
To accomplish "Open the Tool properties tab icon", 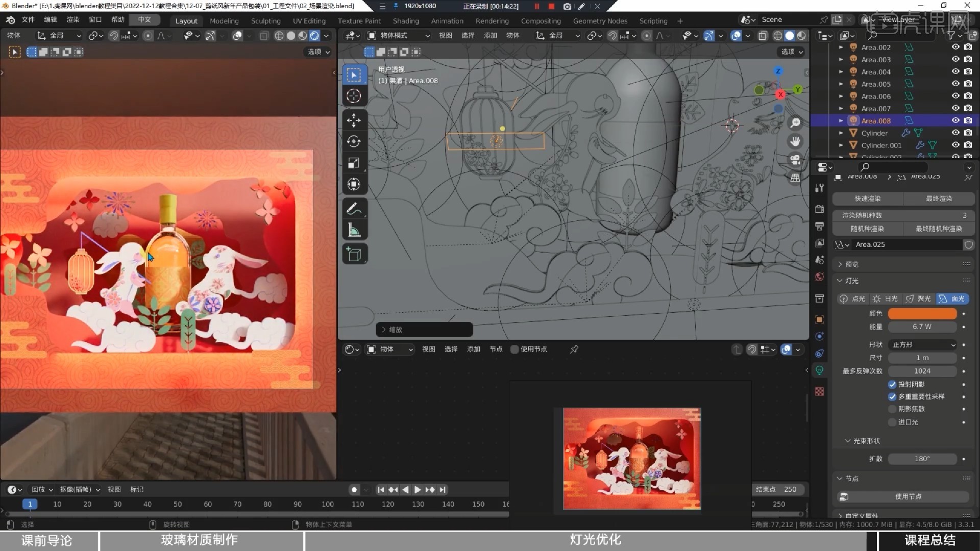I will click(x=820, y=188).
